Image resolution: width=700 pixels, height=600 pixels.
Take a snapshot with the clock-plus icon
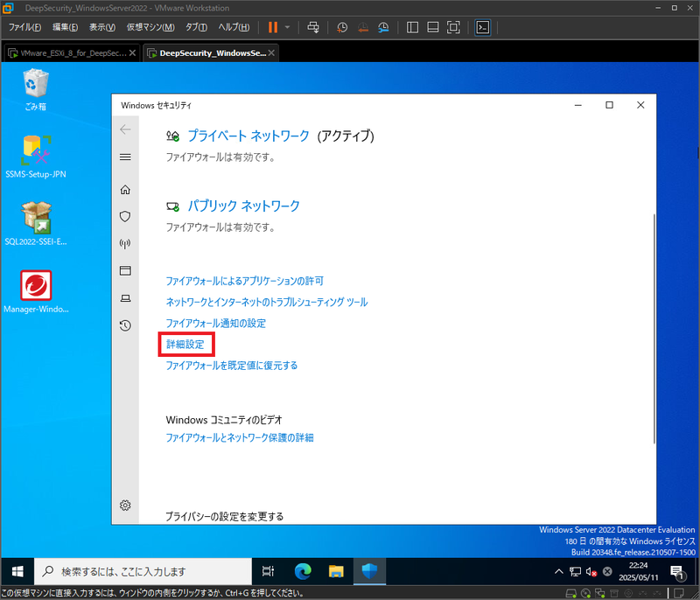[342, 28]
